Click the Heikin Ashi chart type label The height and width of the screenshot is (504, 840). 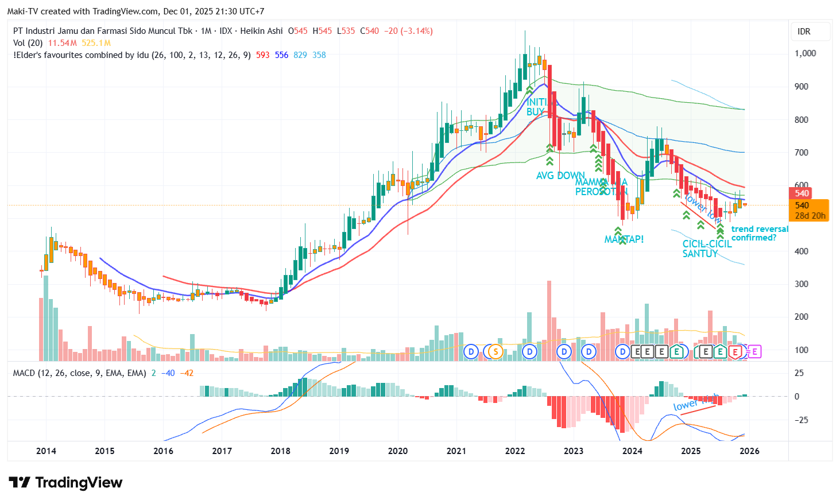[x=261, y=31]
